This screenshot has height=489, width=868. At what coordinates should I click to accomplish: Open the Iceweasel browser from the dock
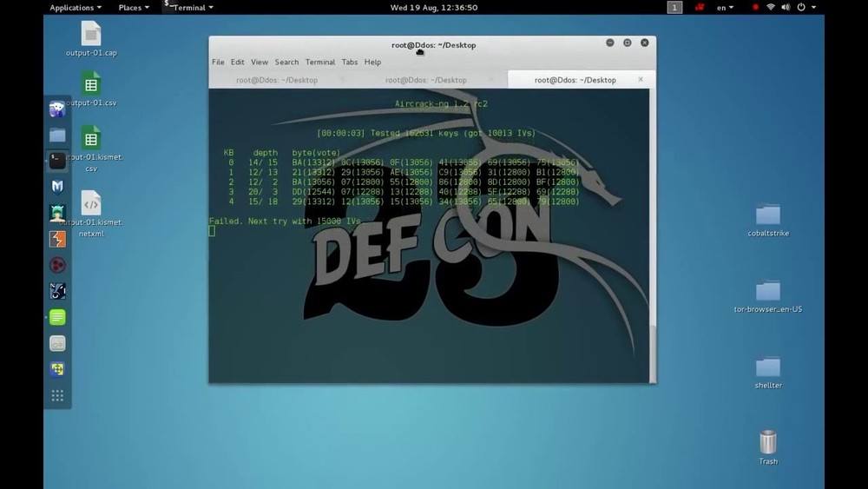click(x=57, y=109)
